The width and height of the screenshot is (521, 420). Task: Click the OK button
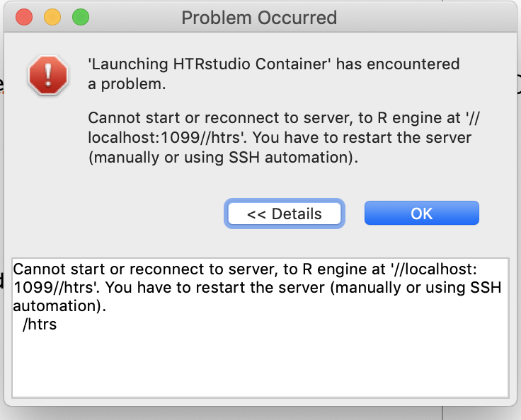[422, 213]
